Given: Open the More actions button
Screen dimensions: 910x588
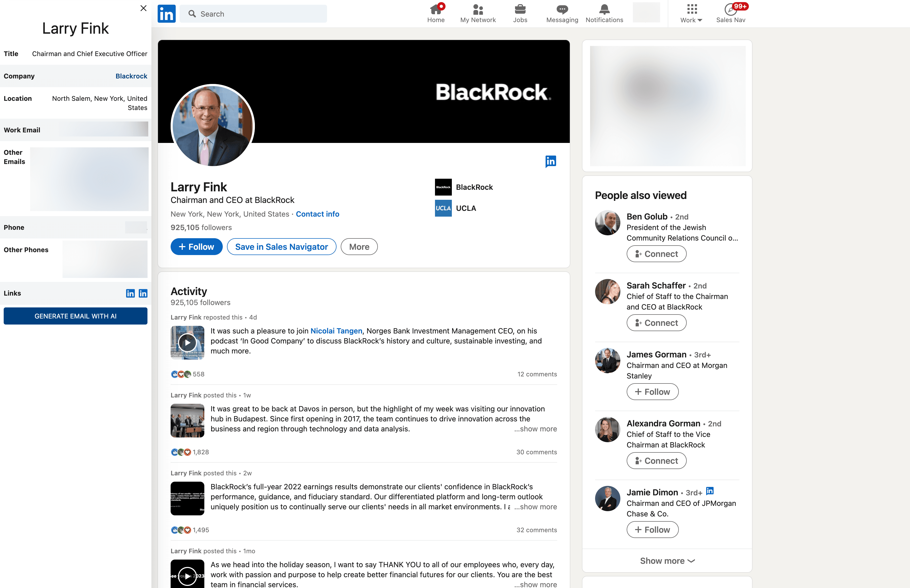Looking at the screenshot, I should (x=359, y=247).
